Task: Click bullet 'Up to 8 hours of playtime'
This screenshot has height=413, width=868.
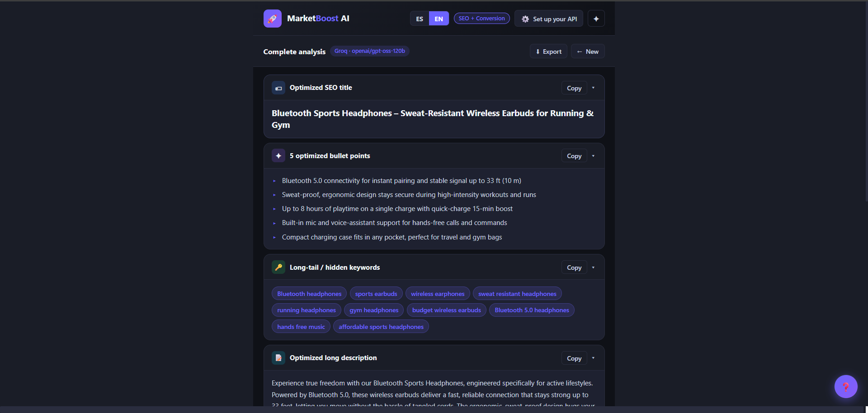Action: [x=397, y=209]
